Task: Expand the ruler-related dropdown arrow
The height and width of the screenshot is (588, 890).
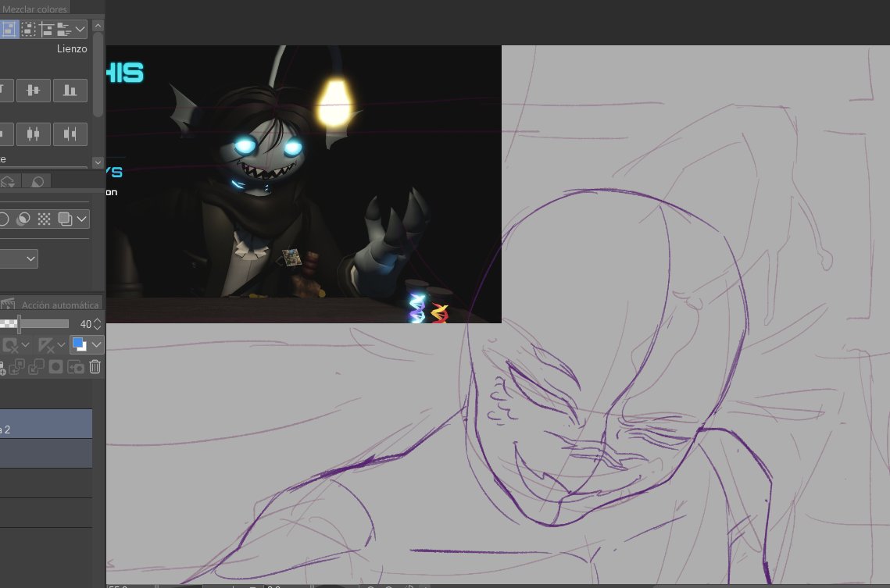Action: pyautogui.click(x=61, y=344)
